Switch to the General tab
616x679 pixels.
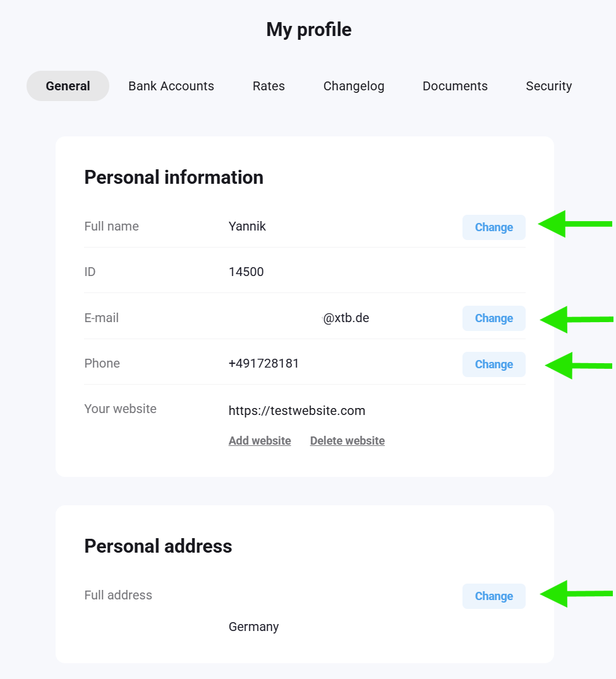[68, 86]
